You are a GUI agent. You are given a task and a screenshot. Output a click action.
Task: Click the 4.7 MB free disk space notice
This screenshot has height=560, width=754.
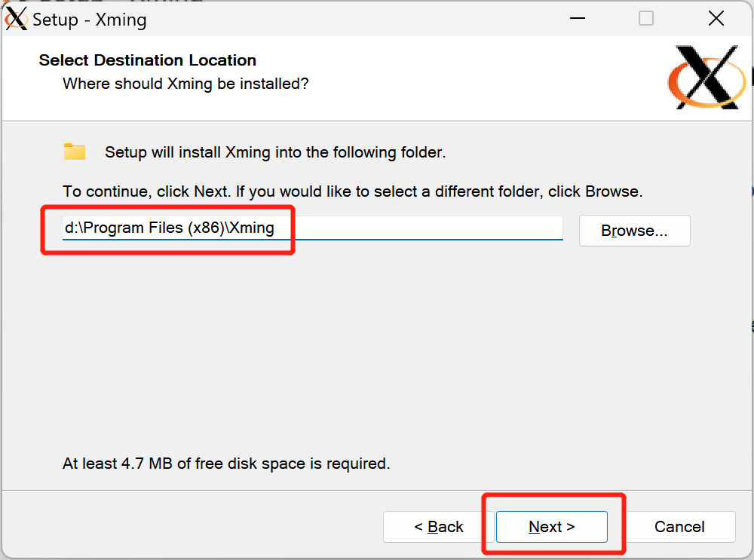coord(226,463)
